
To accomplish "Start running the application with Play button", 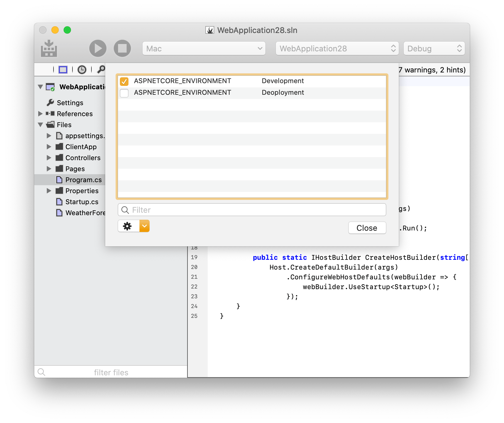I will point(98,48).
